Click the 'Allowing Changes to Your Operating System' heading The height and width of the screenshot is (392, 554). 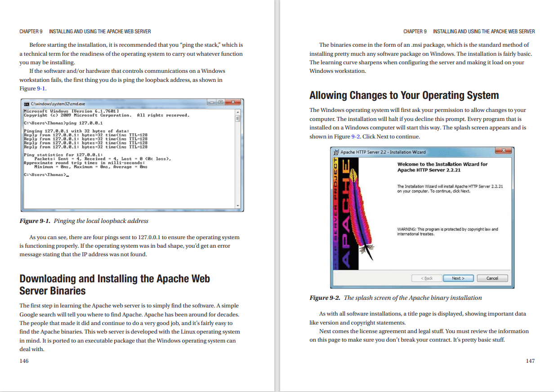(x=404, y=95)
